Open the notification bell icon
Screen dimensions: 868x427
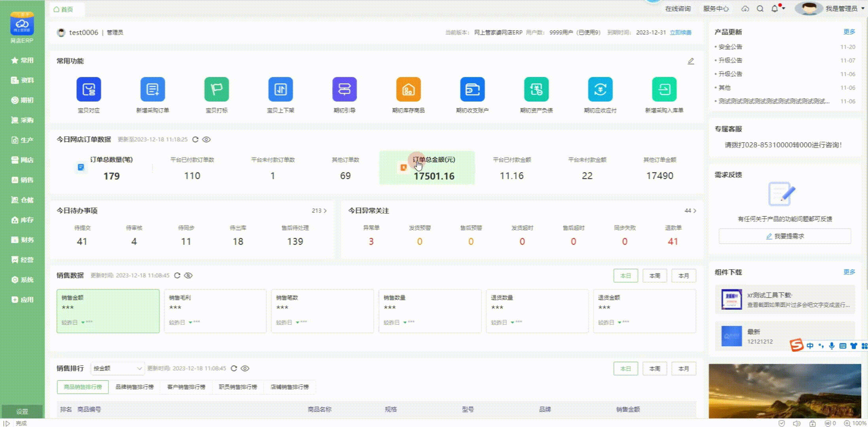[x=775, y=9]
